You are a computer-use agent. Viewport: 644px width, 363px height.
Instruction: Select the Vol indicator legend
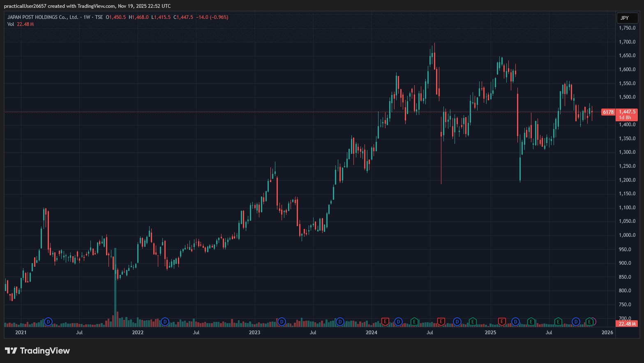coord(11,24)
